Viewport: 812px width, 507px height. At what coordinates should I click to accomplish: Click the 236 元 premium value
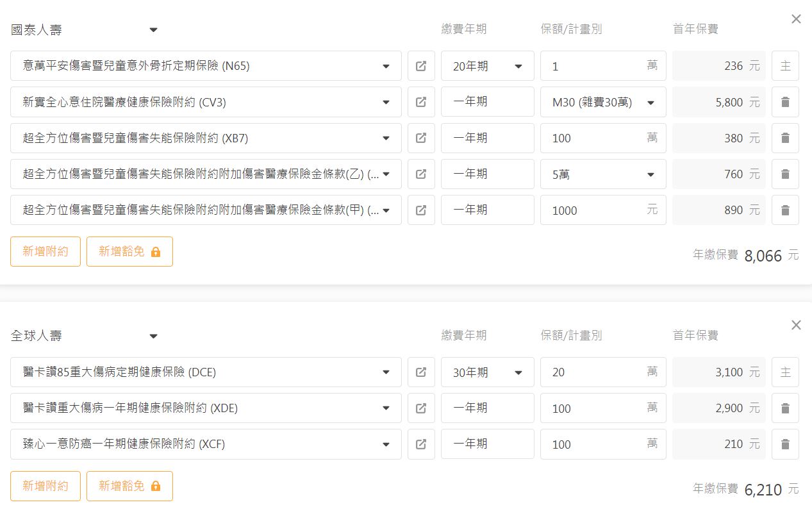[719, 66]
